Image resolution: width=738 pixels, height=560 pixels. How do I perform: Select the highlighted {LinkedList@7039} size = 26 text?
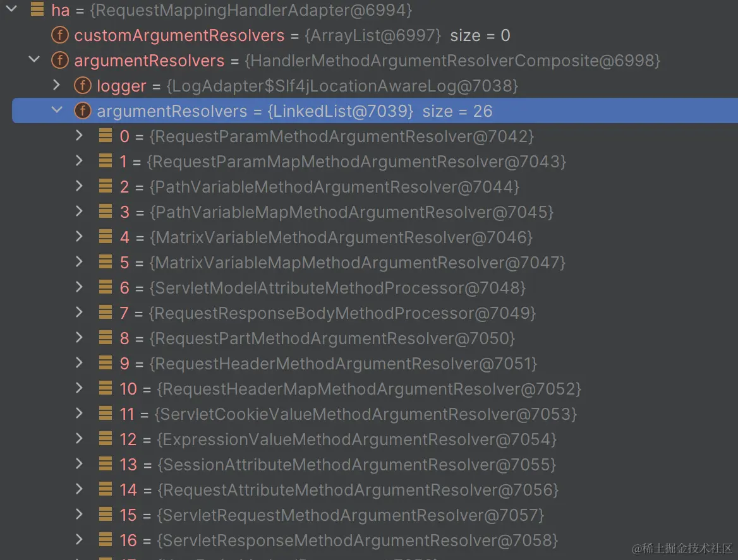(379, 111)
